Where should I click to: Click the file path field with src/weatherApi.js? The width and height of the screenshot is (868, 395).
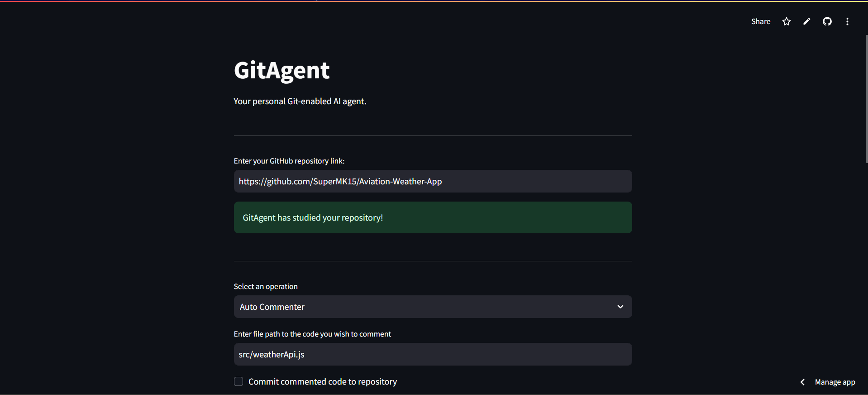click(433, 354)
